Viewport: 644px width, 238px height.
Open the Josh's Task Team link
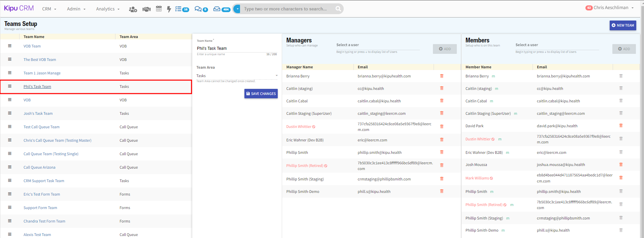pos(38,113)
